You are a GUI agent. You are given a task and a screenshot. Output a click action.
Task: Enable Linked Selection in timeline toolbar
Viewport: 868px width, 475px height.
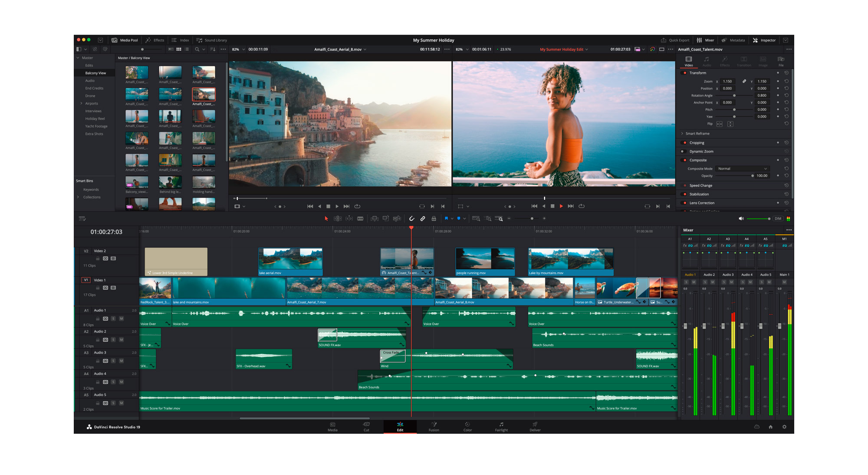pyautogui.click(x=422, y=218)
